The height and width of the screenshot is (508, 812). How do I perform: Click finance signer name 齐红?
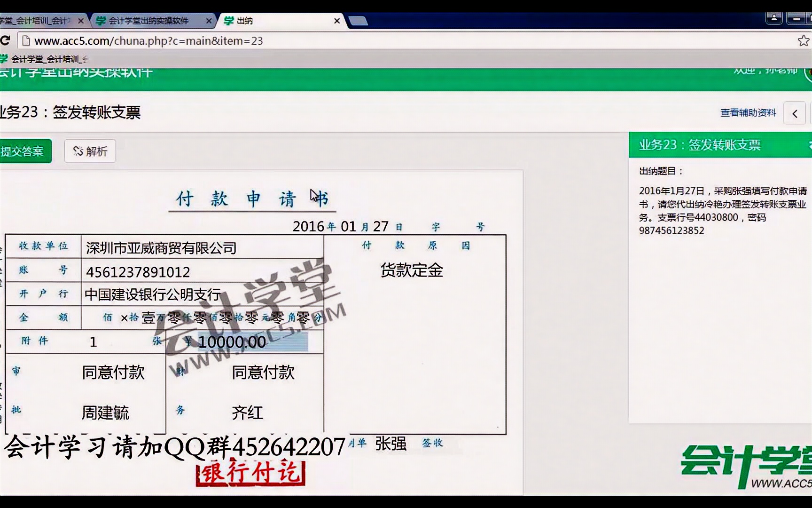click(x=247, y=413)
